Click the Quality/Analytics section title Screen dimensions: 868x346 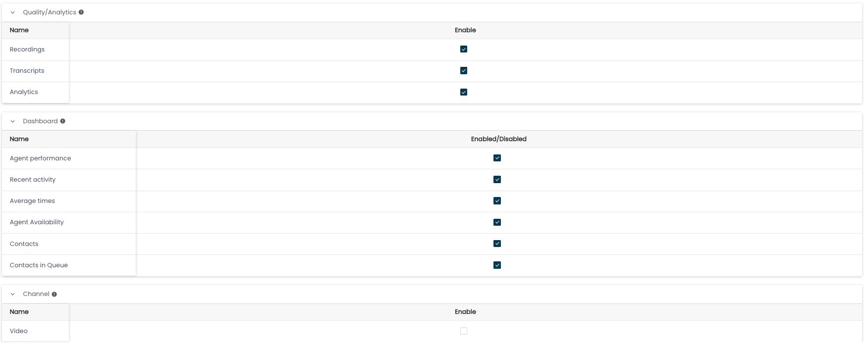point(50,12)
